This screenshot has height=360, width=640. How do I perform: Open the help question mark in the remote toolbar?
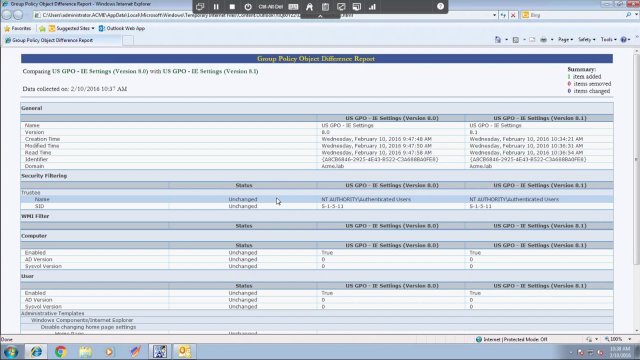[x=440, y=6]
